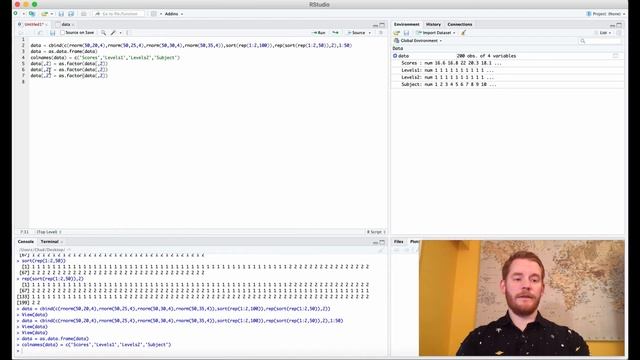
Task: Click the editor's Save document icon
Action: [x=52, y=33]
